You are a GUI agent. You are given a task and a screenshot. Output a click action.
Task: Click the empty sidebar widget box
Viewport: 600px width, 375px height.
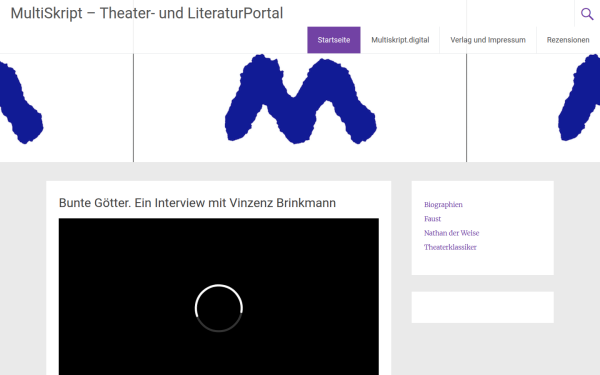[483, 307]
